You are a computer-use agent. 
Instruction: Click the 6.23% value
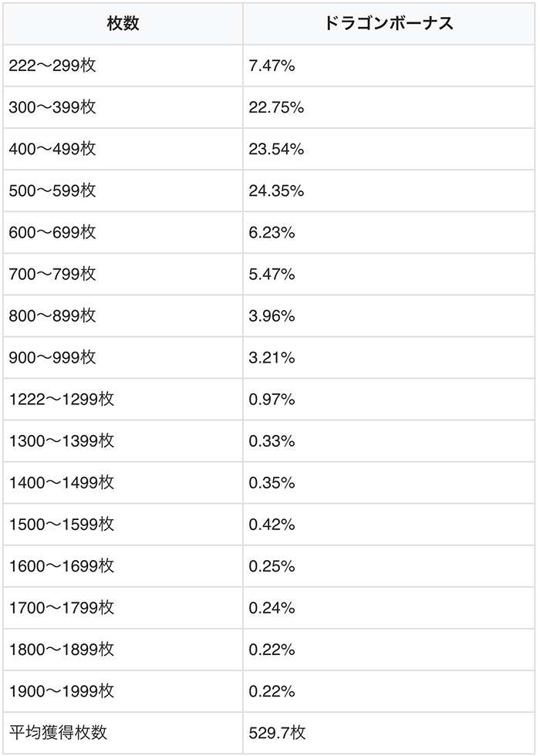[272, 232]
